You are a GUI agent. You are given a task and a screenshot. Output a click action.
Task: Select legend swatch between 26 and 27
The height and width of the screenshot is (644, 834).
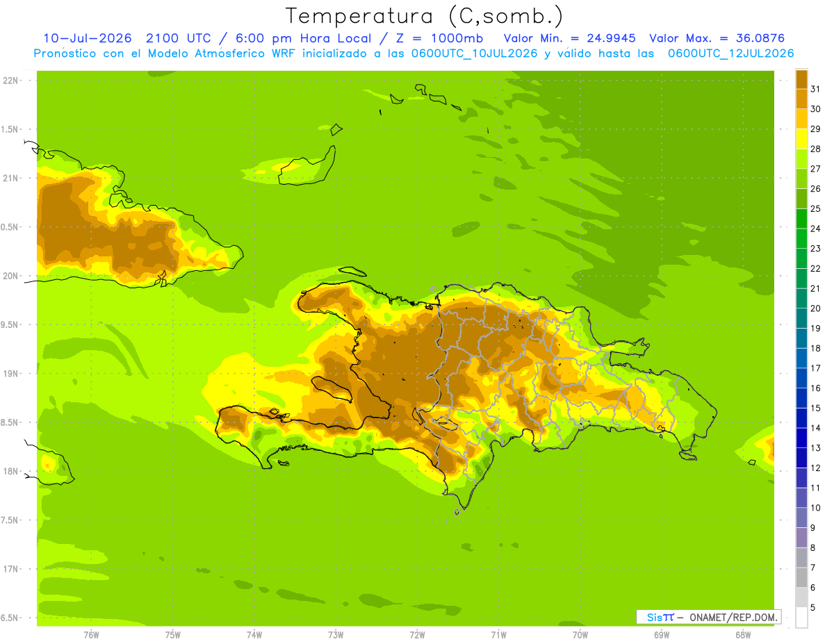coord(801,179)
